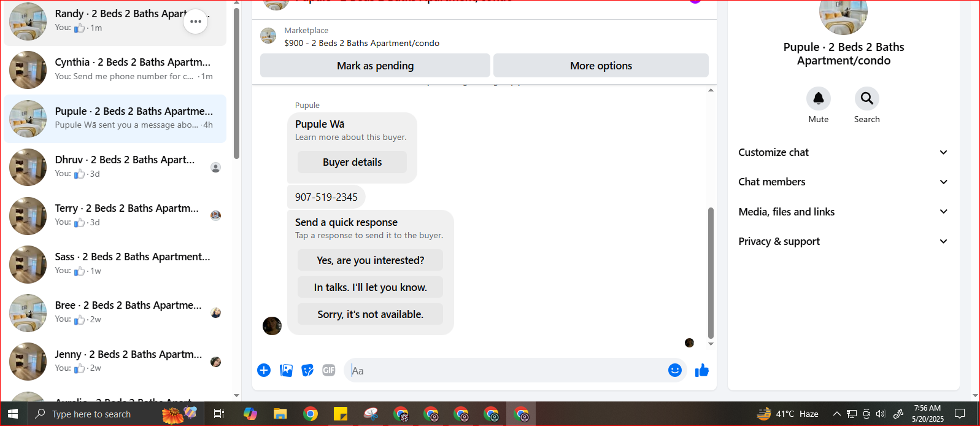Click the seen-by avatar on Terry's chat

[215, 215]
